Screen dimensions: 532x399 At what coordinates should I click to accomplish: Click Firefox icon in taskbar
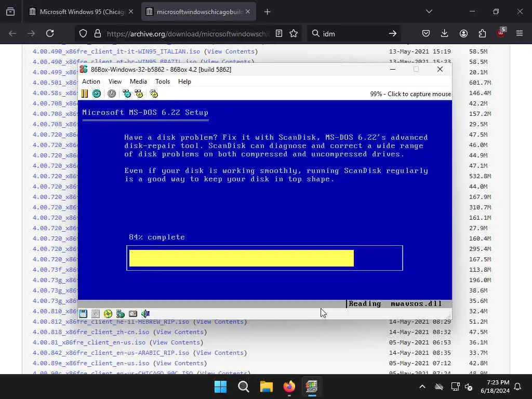289,387
